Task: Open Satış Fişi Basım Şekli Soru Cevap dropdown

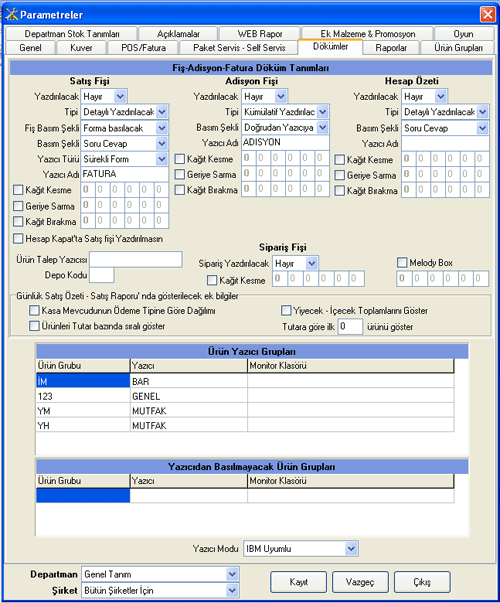Action: point(162,143)
